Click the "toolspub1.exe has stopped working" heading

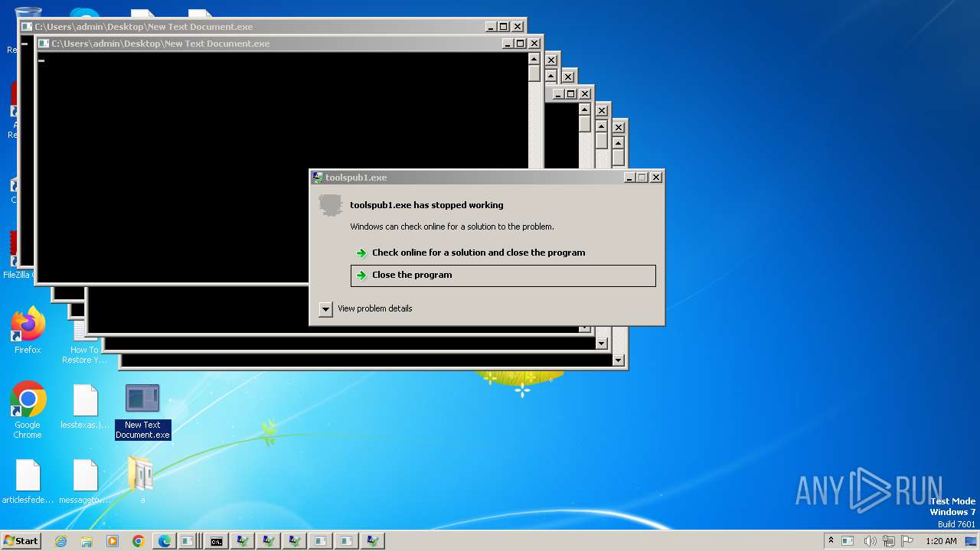[426, 205]
